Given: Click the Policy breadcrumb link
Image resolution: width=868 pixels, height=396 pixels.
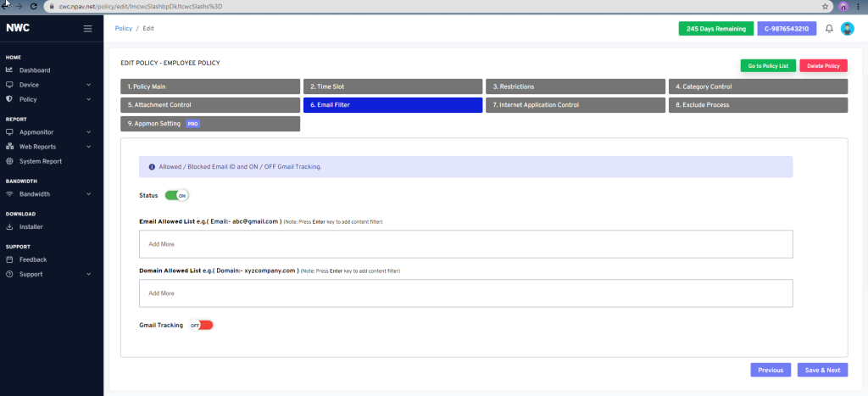Looking at the screenshot, I should 124,29.
